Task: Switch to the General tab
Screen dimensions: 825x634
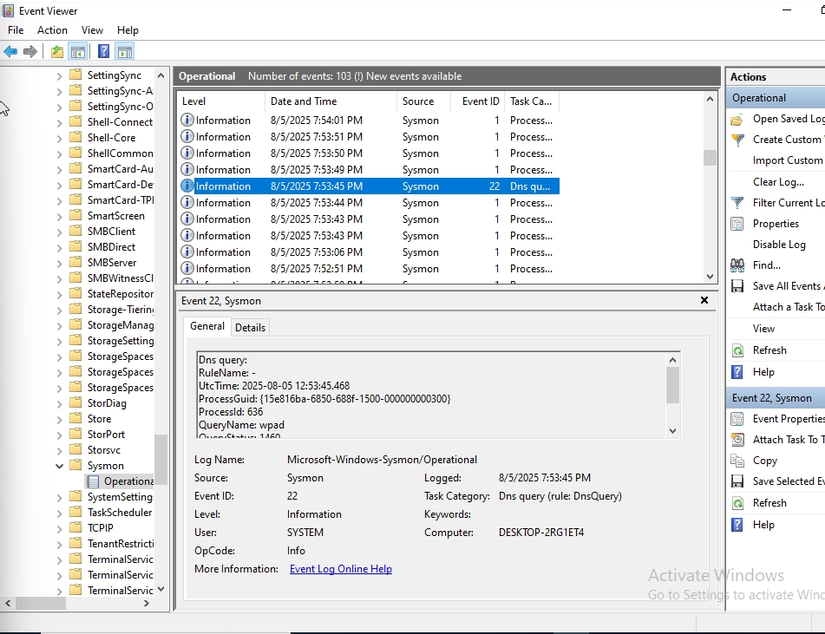Action: click(207, 326)
